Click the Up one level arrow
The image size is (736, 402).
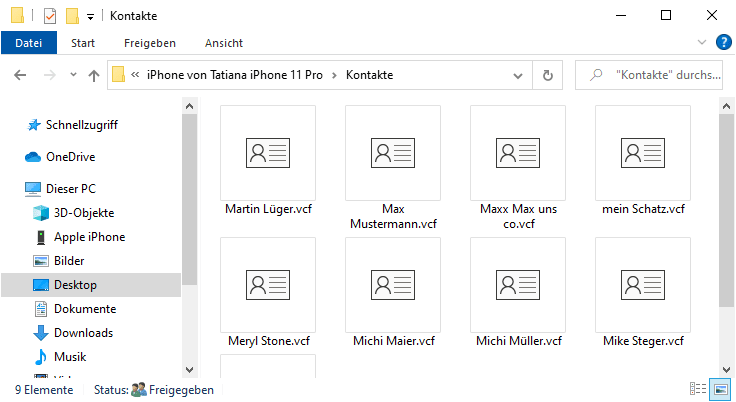tap(94, 75)
